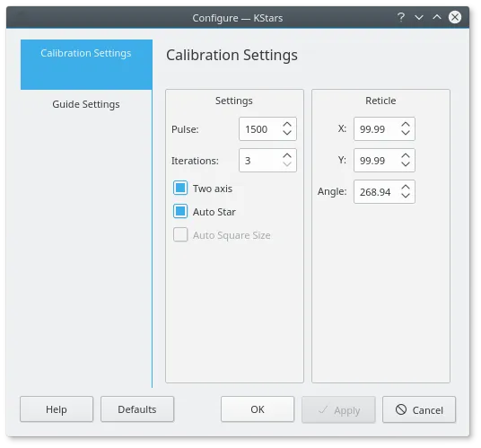Click the Apply button
Viewport: 481px width, 448px height.
pos(338,409)
